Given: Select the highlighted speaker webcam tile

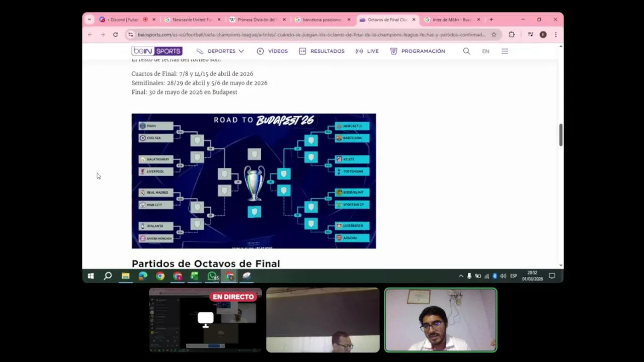Looking at the screenshot, I should 441,320.
